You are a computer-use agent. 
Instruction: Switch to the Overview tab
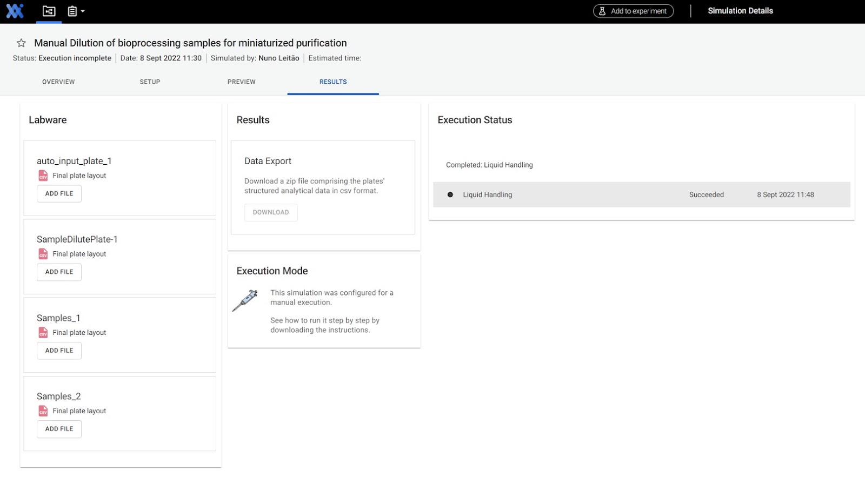tap(58, 82)
